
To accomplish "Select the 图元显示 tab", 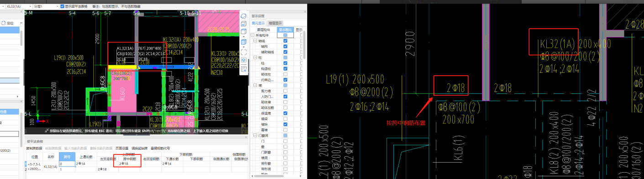I will [258, 23].
